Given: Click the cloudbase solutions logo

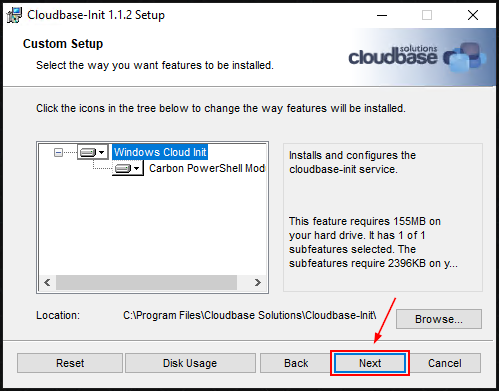Looking at the screenshot, I should coord(417,56).
